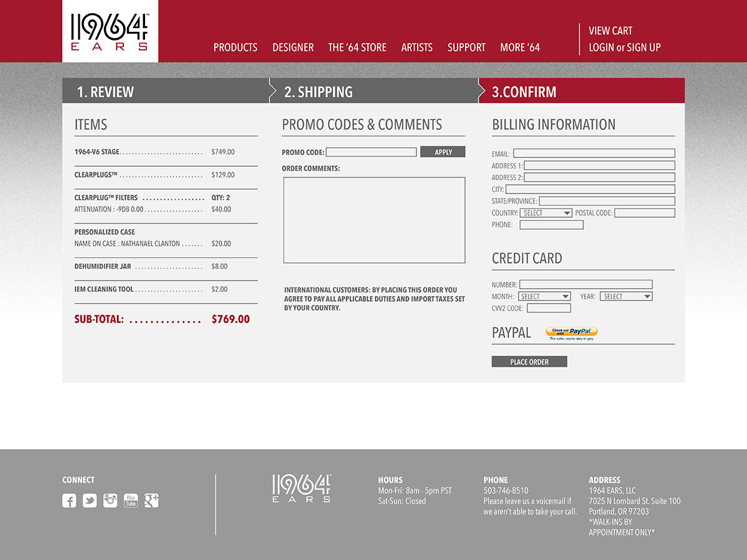Screen dimensions: 747x560
Task: Click into the Order Comments text area
Action: [374, 220]
